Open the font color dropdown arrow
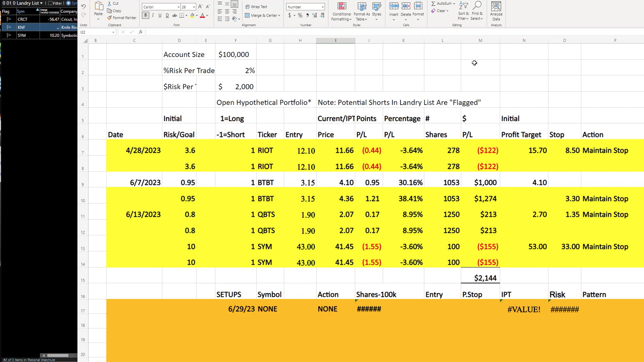The width and height of the screenshot is (644, 362). click(207, 16)
